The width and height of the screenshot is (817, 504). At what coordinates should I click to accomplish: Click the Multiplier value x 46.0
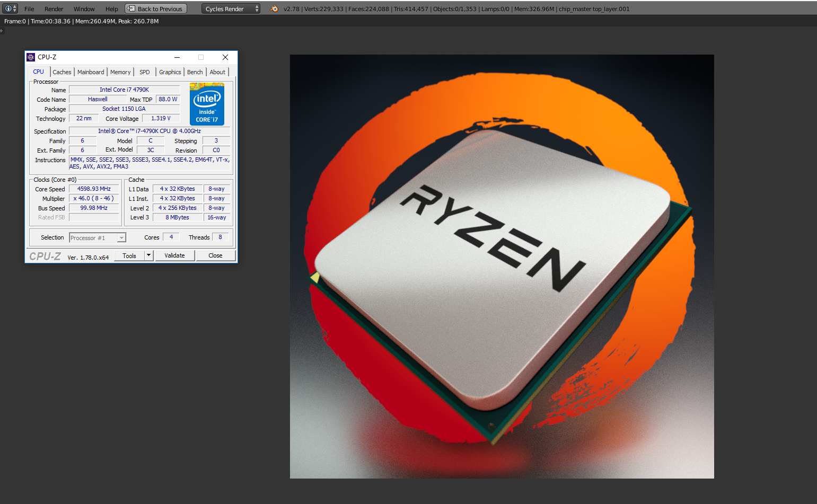pyautogui.click(x=94, y=199)
